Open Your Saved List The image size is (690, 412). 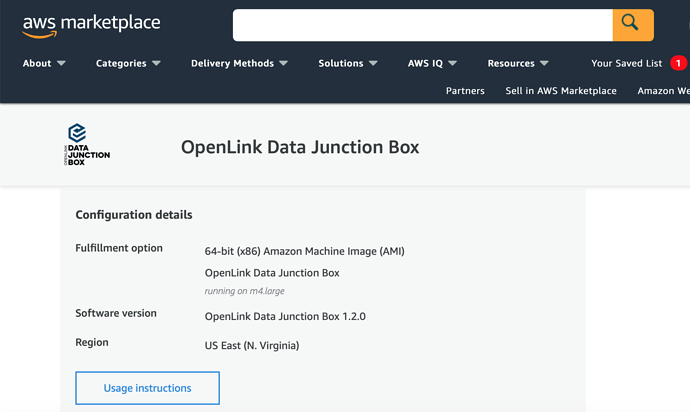coord(627,63)
